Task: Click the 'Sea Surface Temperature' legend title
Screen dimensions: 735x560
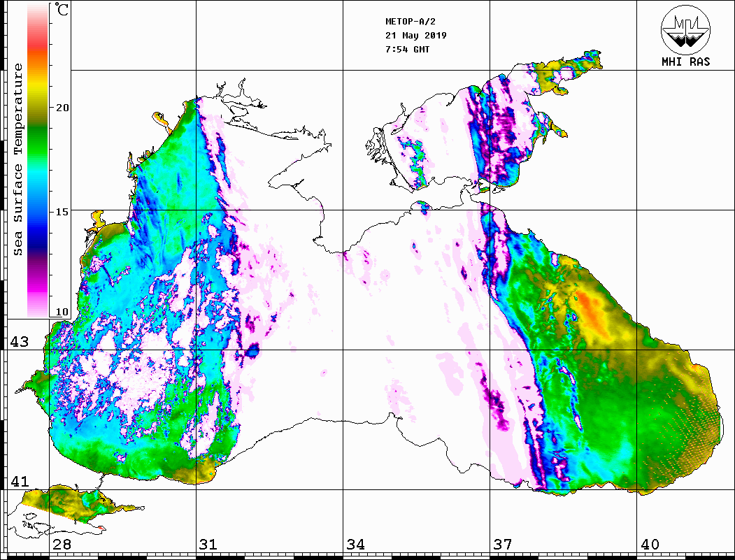Action: tap(18, 159)
